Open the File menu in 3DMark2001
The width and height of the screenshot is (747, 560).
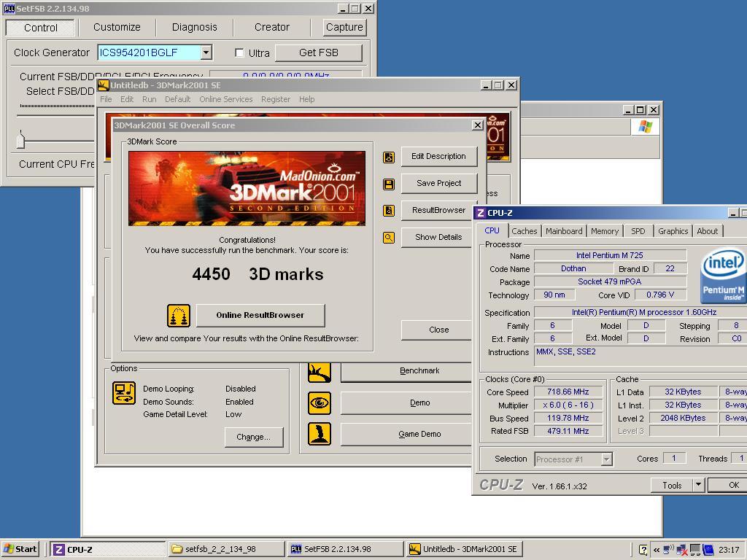107,99
